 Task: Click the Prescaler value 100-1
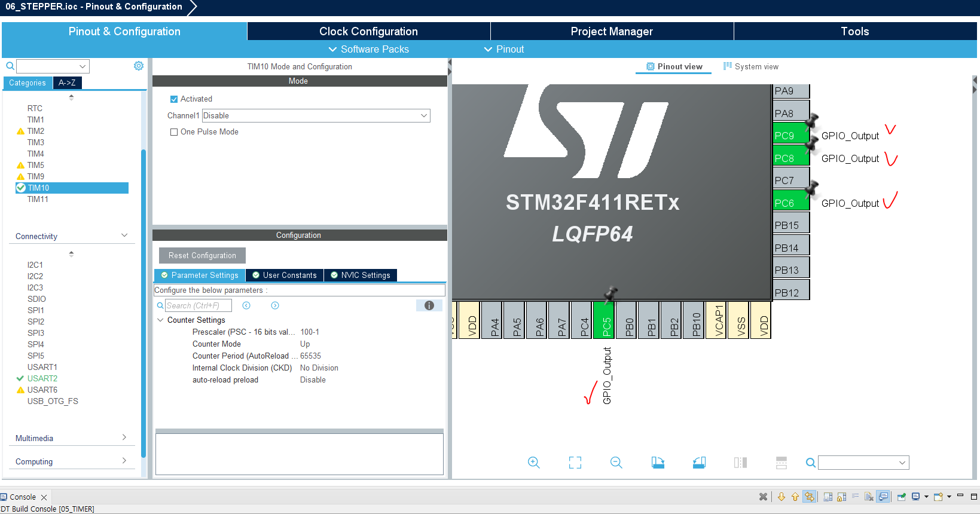310,332
